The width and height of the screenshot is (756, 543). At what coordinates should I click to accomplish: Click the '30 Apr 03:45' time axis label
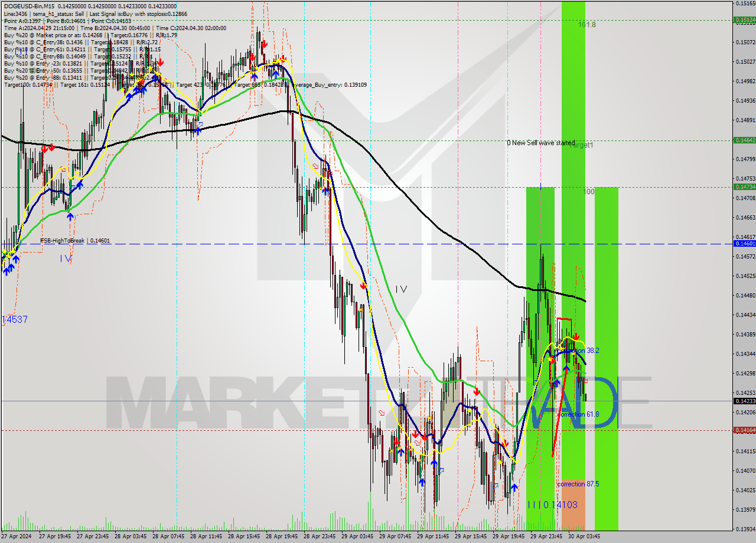[583, 537]
